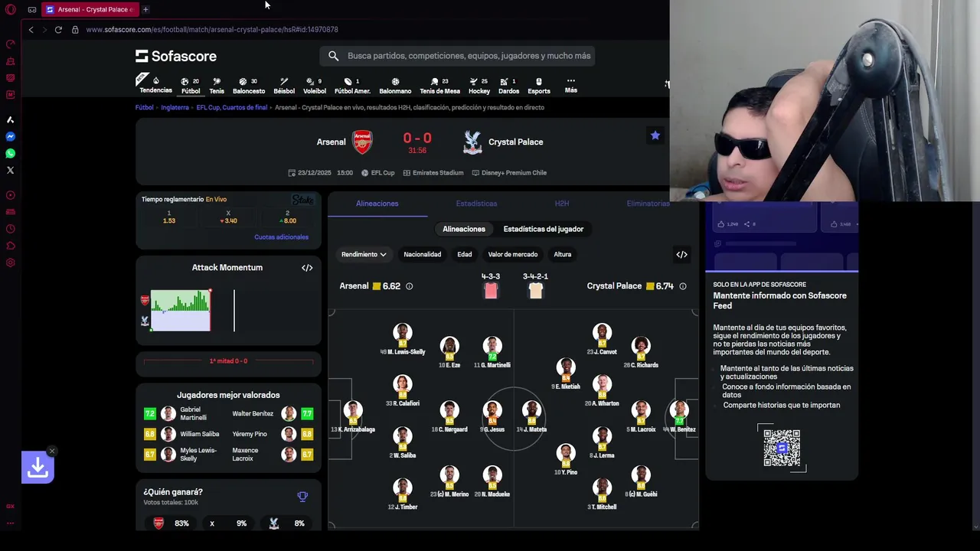The height and width of the screenshot is (551, 980).
Task: Click draw odds 3.40
Action: point(228,217)
